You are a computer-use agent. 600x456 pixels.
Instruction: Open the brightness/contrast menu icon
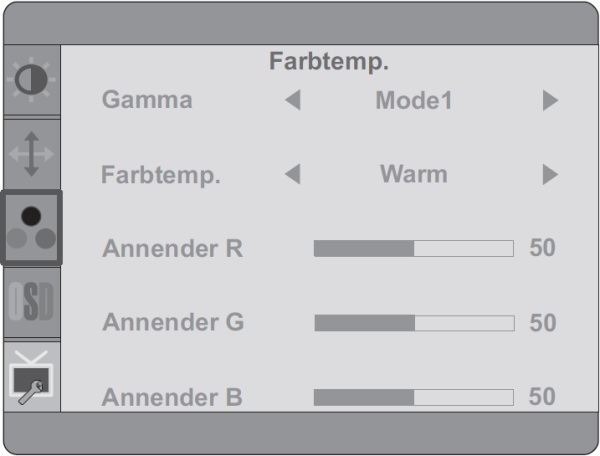tap(31, 80)
